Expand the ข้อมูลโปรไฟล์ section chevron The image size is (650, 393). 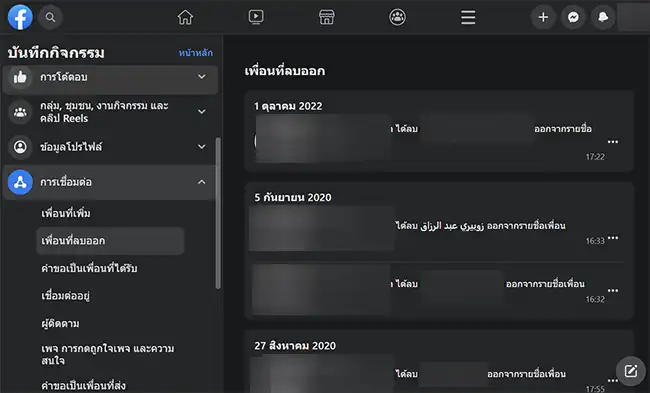(201, 147)
